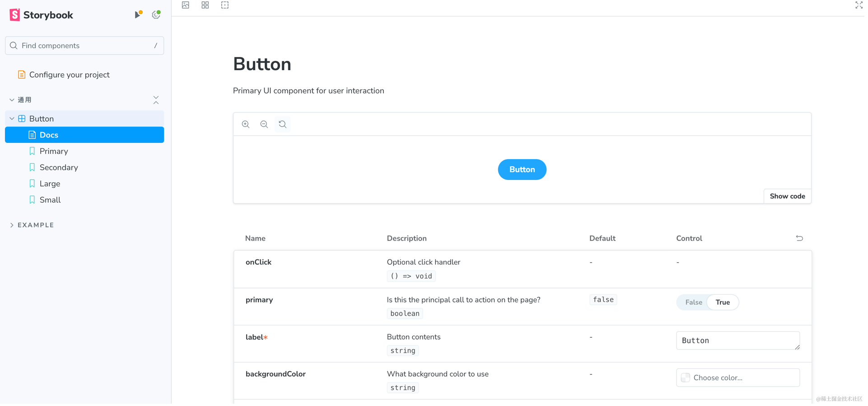The image size is (868, 406).
Task: Enable the grid view toolbar icon
Action: point(205,5)
